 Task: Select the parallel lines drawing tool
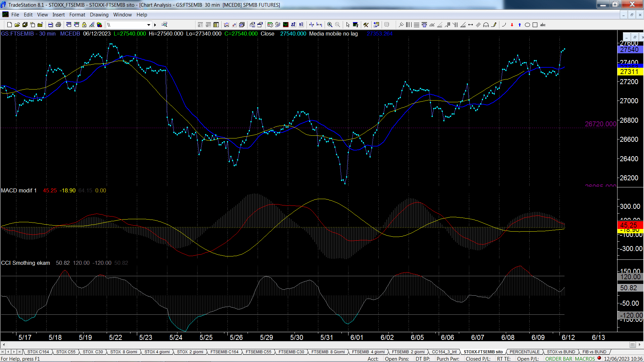click(x=478, y=24)
